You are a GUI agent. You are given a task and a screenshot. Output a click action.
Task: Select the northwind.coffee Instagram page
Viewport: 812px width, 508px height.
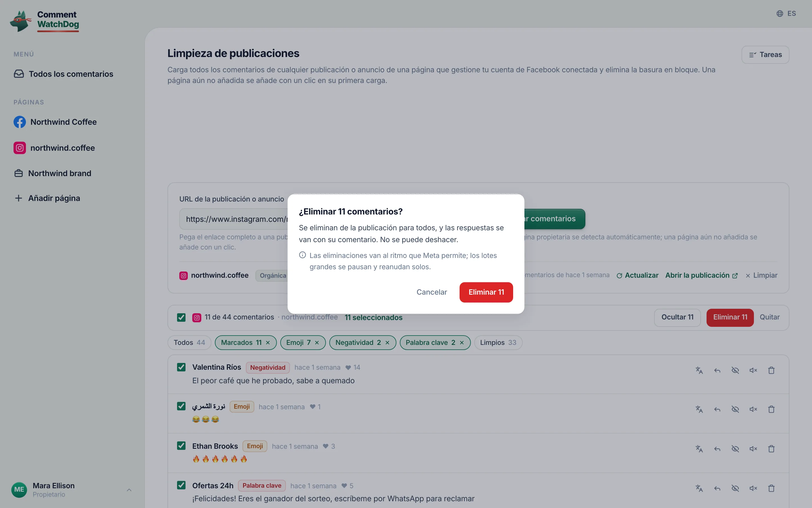click(54, 148)
